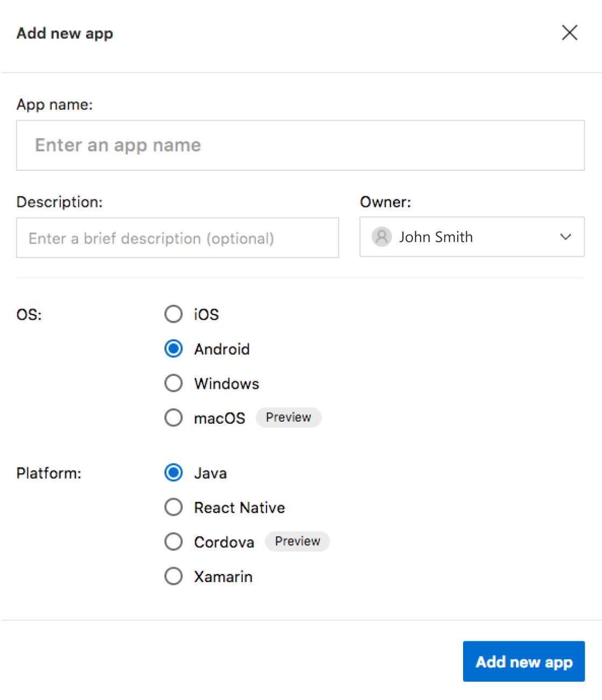Click the Owner field label
The image size is (602, 700).
click(385, 202)
